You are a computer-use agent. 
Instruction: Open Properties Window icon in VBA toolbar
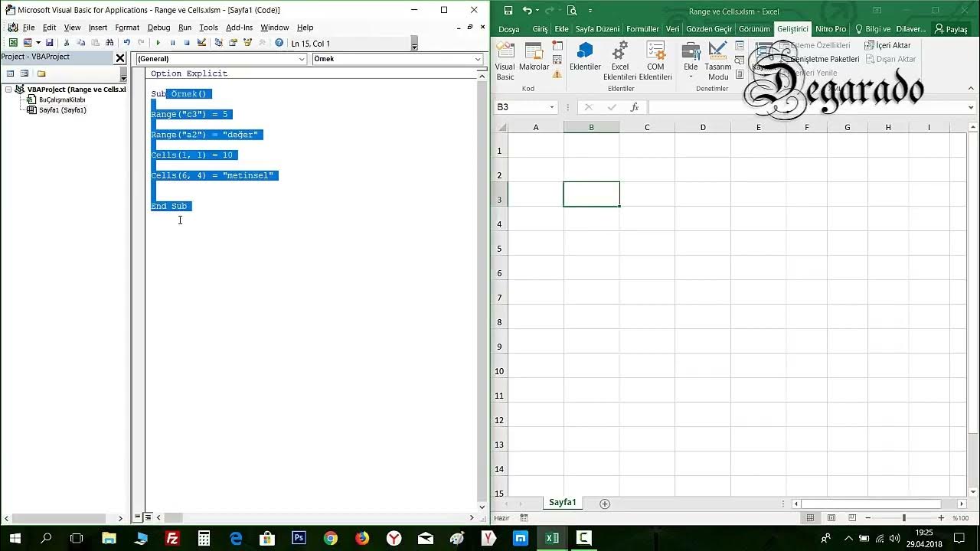233,43
